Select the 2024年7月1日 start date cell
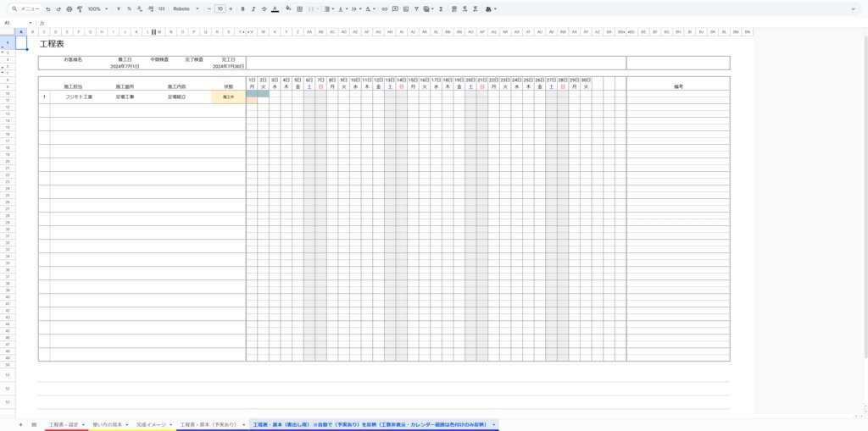 click(x=125, y=66)
